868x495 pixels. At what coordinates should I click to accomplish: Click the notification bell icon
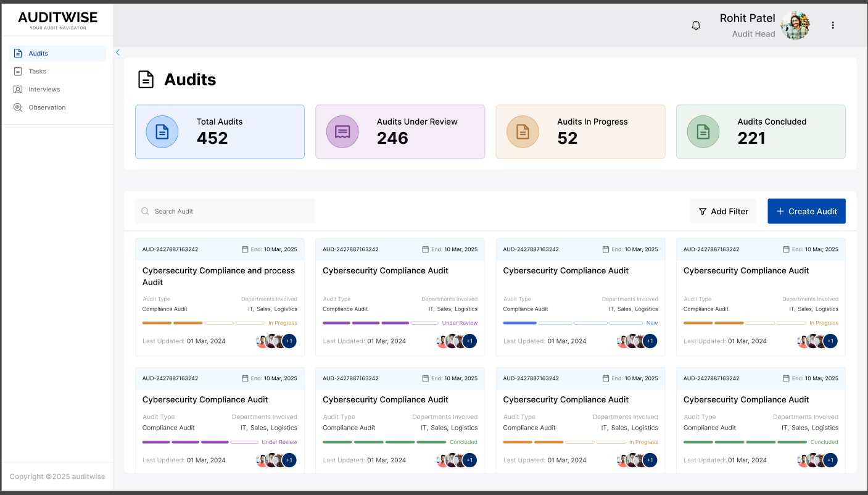[696, 25]
